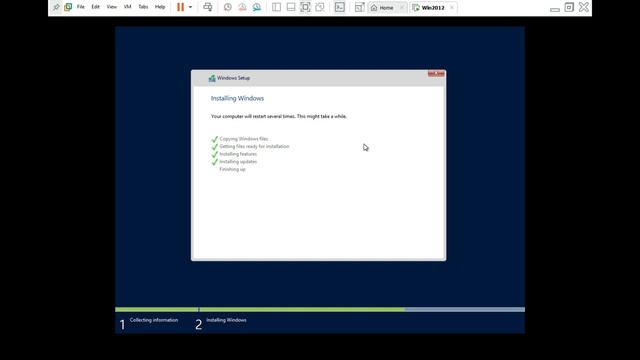Open the VM menu
The image size is (640, 360).
(x=127, y=7)
